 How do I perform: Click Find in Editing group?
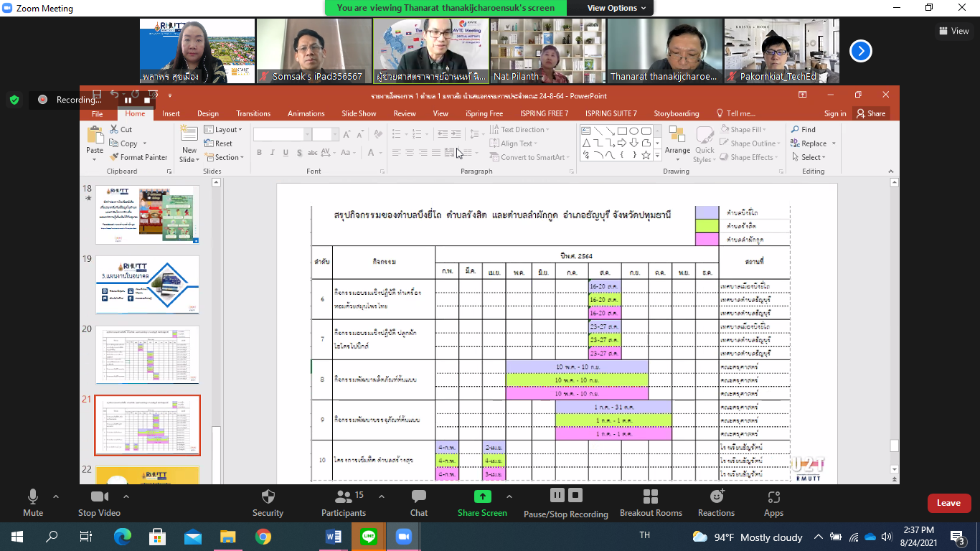804,130
